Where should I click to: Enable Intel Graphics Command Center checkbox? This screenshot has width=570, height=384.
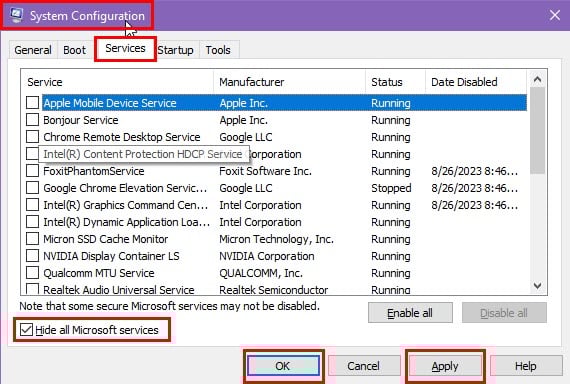click(x=32, y=205)
